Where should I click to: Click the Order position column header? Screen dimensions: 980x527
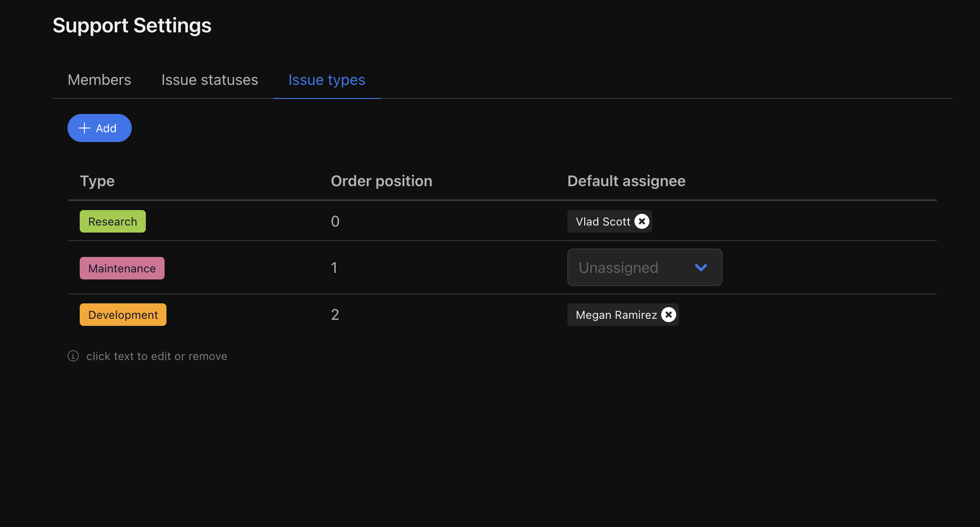[381, 181]
